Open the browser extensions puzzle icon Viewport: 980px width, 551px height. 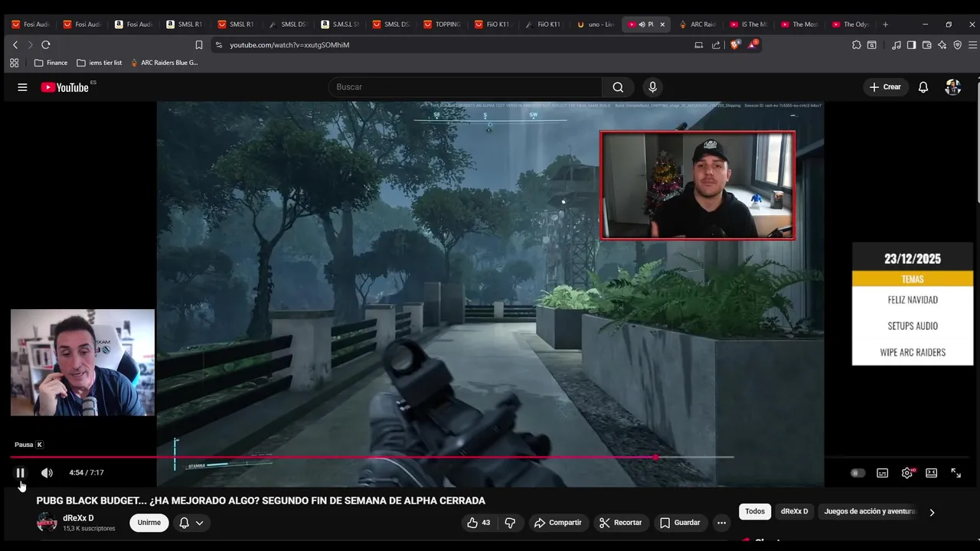(x=856, y=45)
